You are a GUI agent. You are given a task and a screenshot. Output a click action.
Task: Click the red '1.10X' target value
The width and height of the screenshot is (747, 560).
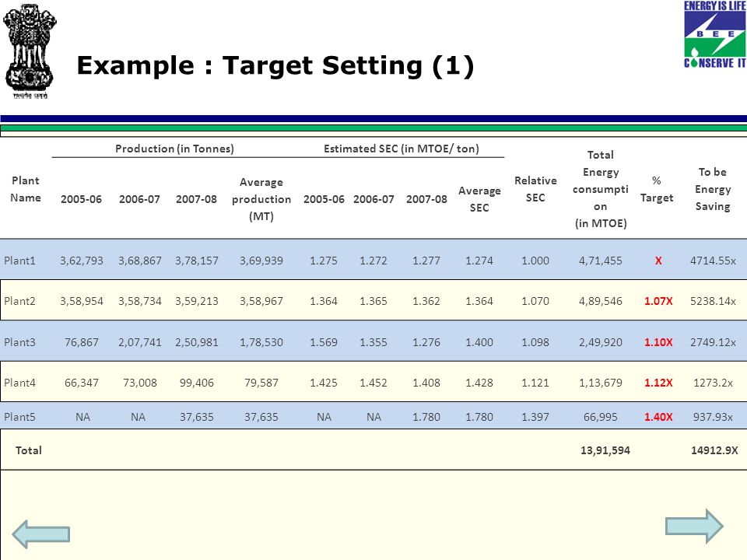(658, 342)
